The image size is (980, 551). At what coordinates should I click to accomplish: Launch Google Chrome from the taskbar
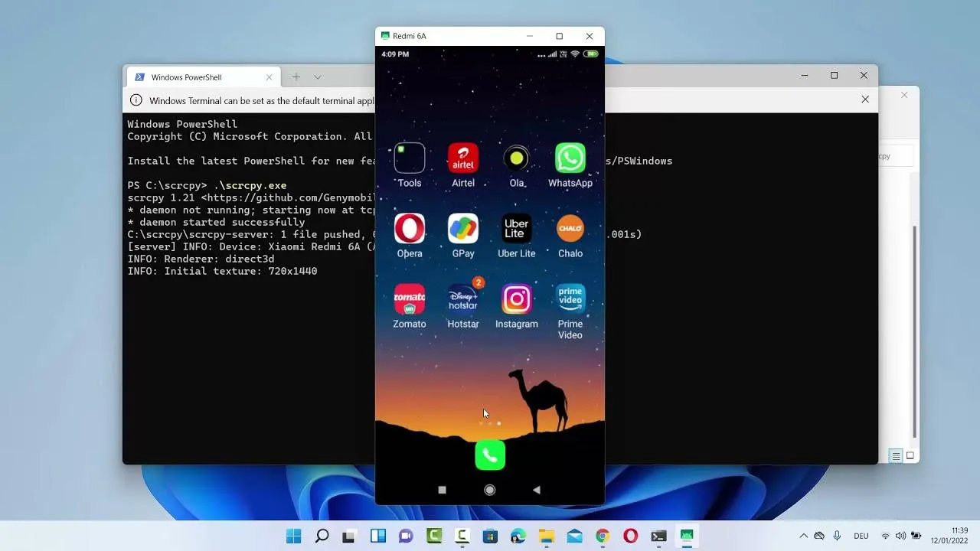(603, 536)
